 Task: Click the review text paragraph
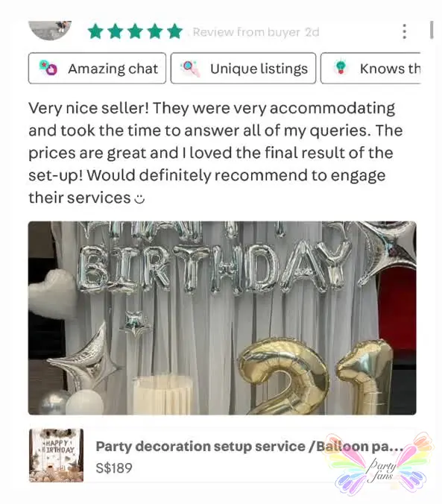(215, 153)
